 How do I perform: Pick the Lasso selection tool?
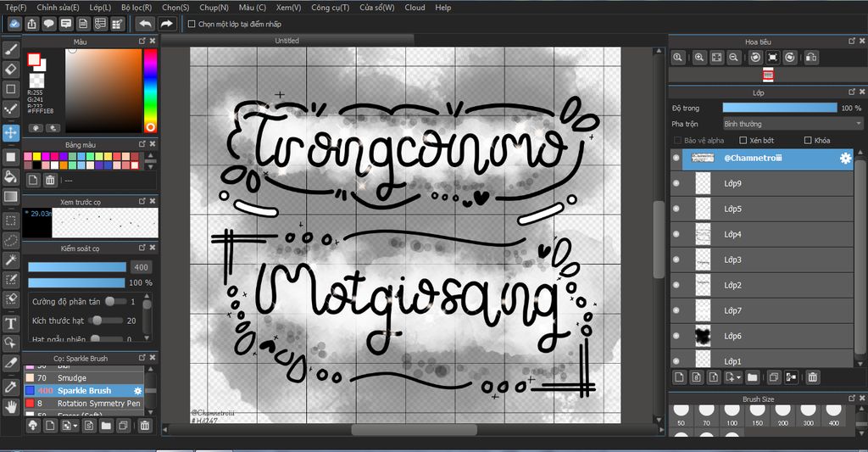[x=10, y=240]
